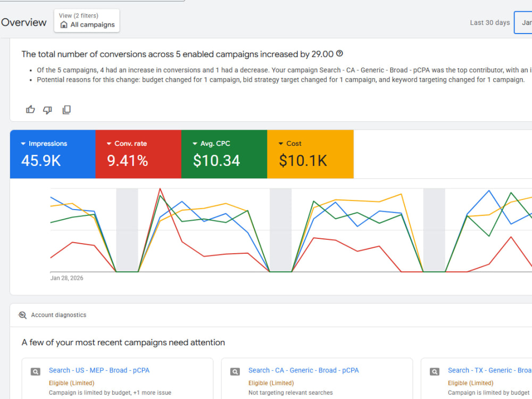Open the Search - TX - Generic campaign link

tap(489, 370)
